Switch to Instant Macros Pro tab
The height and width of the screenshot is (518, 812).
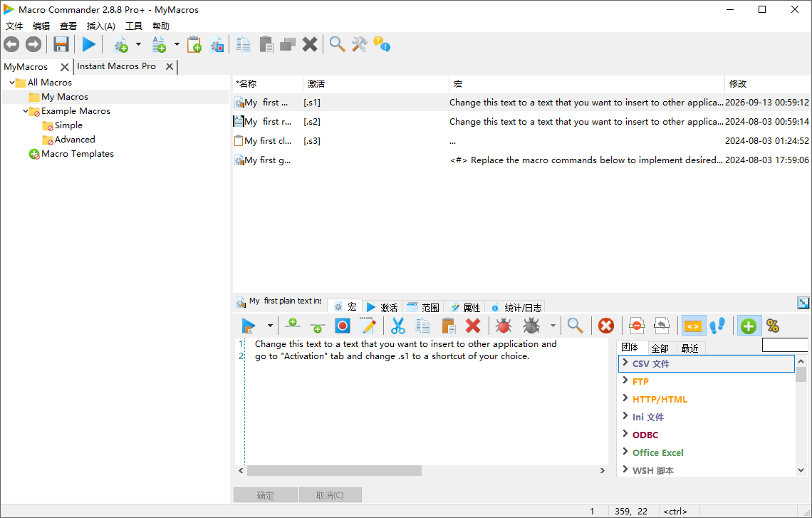pyautogui.click(x=117, y=66)
